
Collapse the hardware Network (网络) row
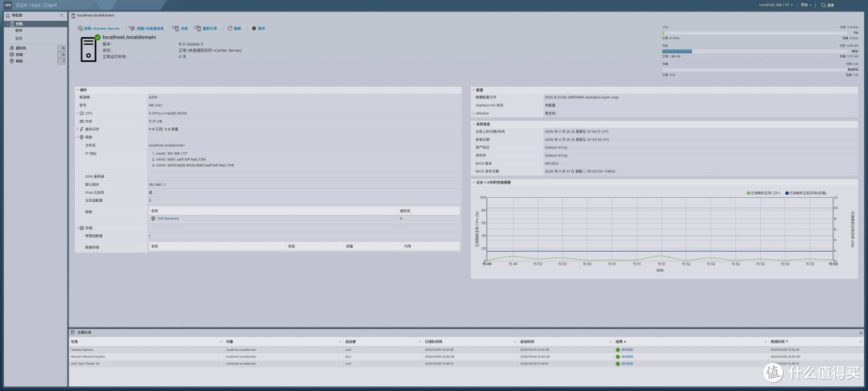tap(77, 137)
